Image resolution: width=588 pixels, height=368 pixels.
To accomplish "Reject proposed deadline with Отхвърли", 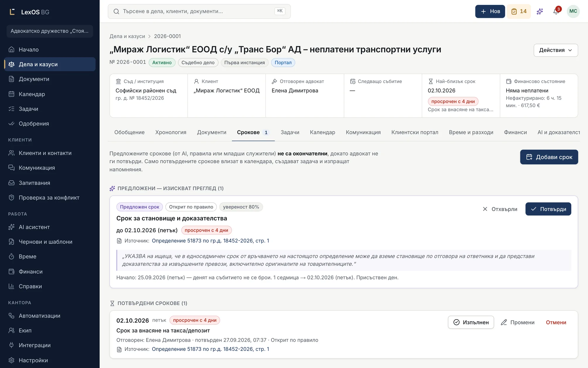I will tap(500, 209).
